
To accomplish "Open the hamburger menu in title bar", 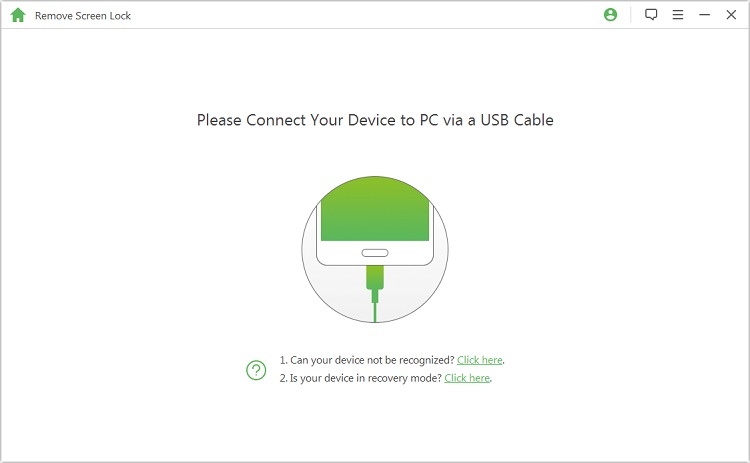I will (x=678, y=15).
